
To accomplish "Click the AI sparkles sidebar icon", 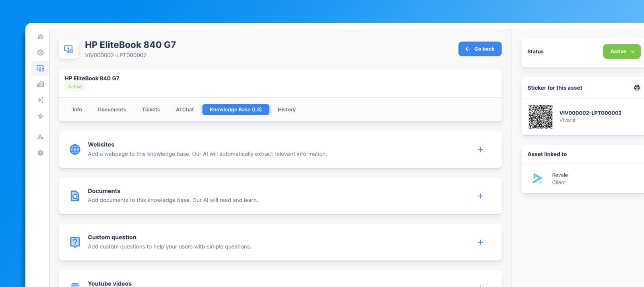I will pos(40,100).
